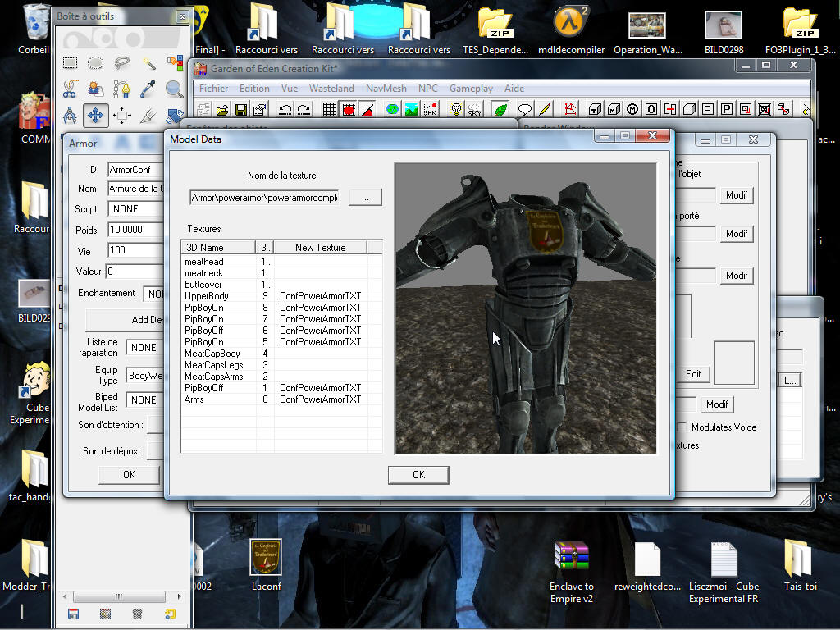Toggle the grid snap icon in GECK toolbar
This screenshot has width=840, height=630.
pos(329,110)
